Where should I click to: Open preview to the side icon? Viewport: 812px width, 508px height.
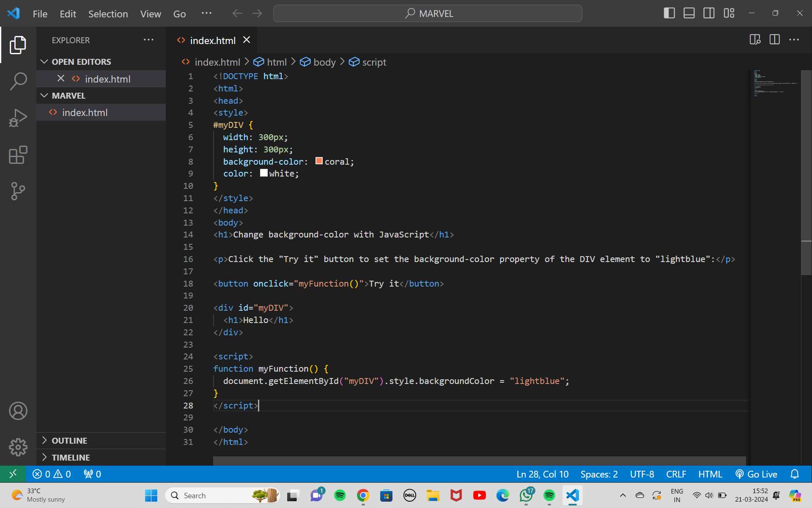pyautogui.click(x=755, y=40)
